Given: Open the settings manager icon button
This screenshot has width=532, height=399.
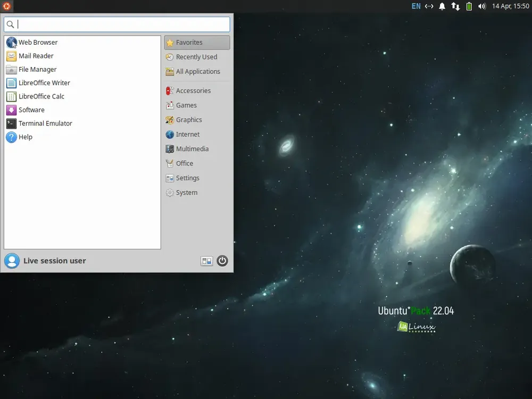Looking at the screenshot, I should tap(206, 261).
